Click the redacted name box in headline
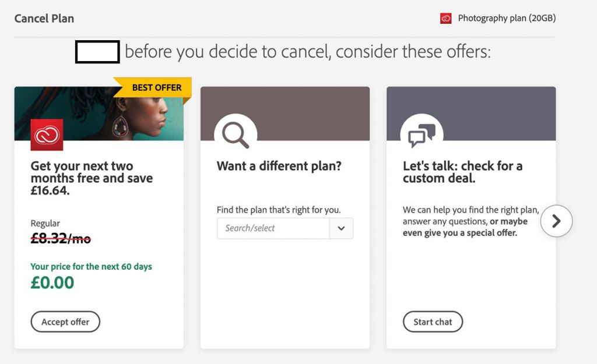 coord(97,52)
